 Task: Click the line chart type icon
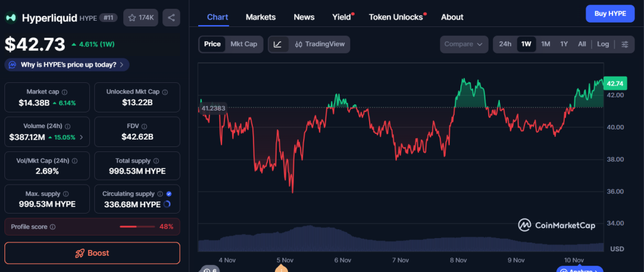click(278, 44)
